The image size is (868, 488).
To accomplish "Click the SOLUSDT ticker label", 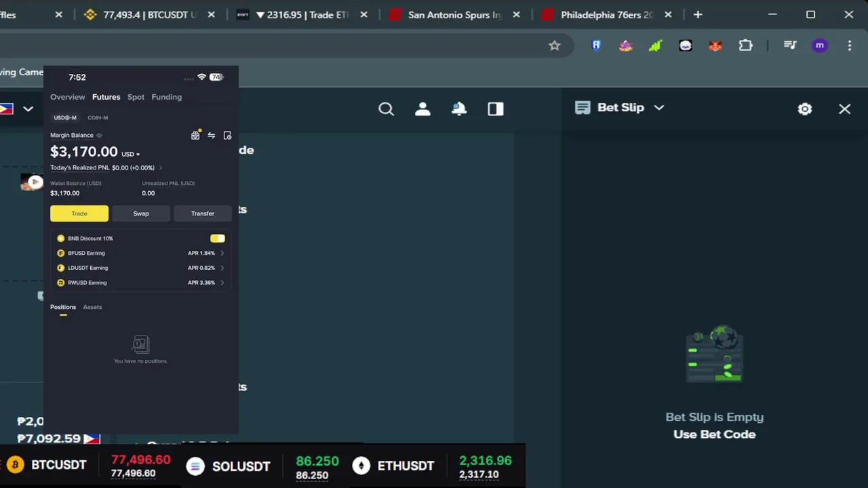I will (241, 466).
